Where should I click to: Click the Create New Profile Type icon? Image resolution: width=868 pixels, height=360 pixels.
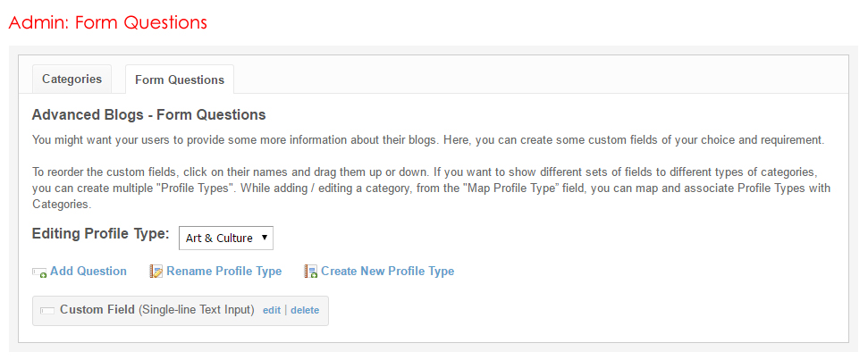311,272
